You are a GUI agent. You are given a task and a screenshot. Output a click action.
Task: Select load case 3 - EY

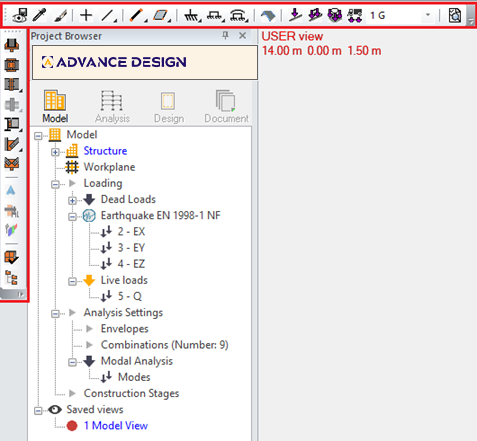pyautogui.click(x=131, y=248)
